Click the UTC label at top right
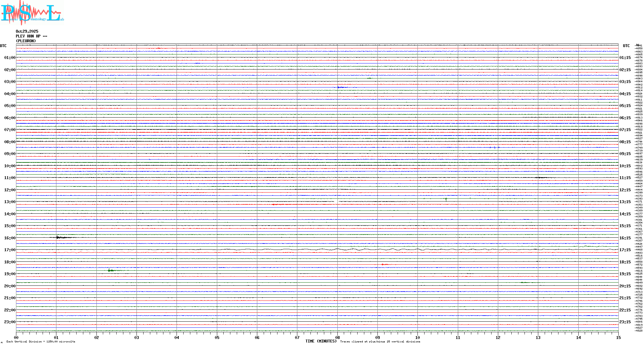This screenshot has width=644, height=346. [x=626, y=46]
